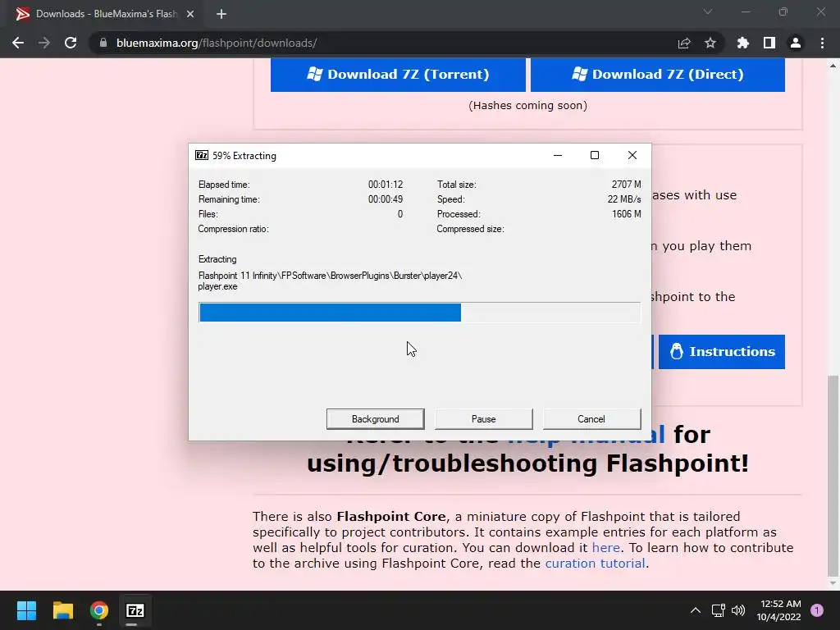This screenshot has width=840, height=630.
Task: Click Download 7Z (Torrent) button
Action: point(398,75)
